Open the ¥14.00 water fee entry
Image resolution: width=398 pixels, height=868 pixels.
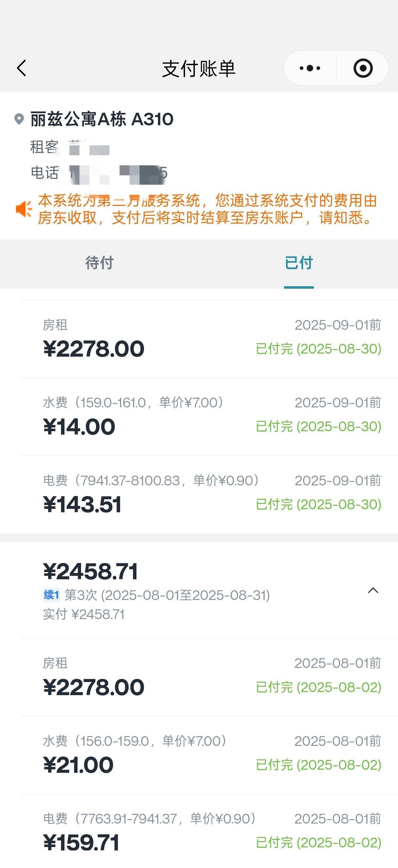79,426
